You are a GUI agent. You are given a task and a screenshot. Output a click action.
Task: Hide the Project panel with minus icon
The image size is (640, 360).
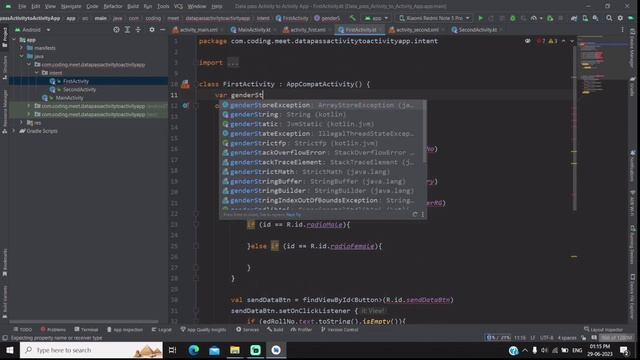tap(162, 30)
